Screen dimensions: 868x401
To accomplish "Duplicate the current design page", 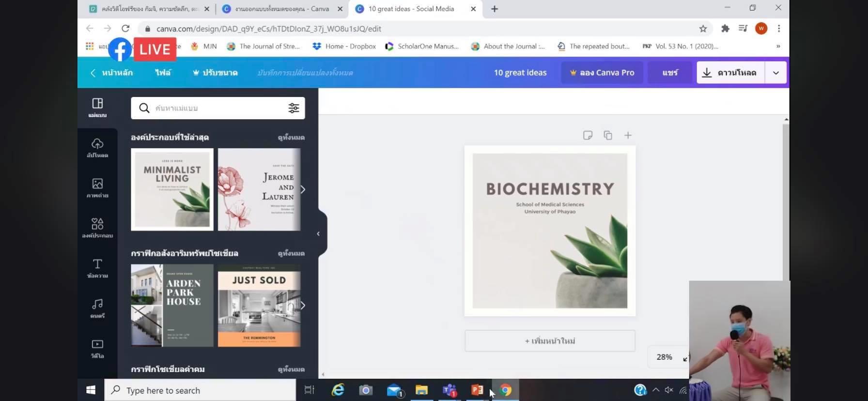I will (x=608, y=135).
